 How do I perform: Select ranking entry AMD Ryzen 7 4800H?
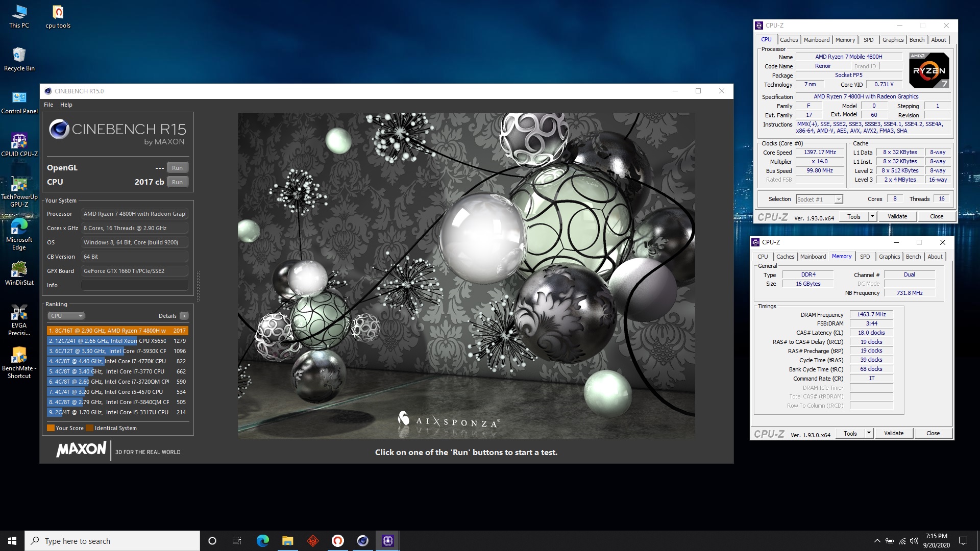pyautogui.click(x=118, y=331)
